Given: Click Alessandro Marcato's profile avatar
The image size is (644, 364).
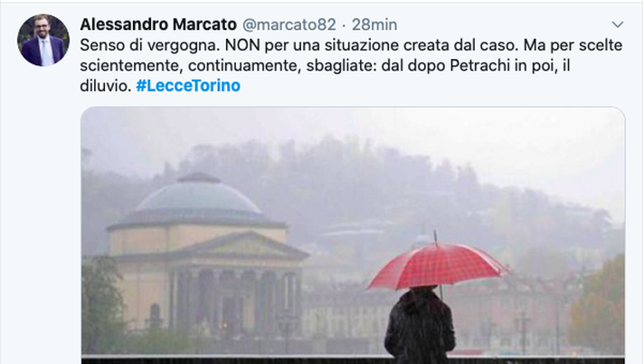Looking at the screenshot, I should point(43,41).
